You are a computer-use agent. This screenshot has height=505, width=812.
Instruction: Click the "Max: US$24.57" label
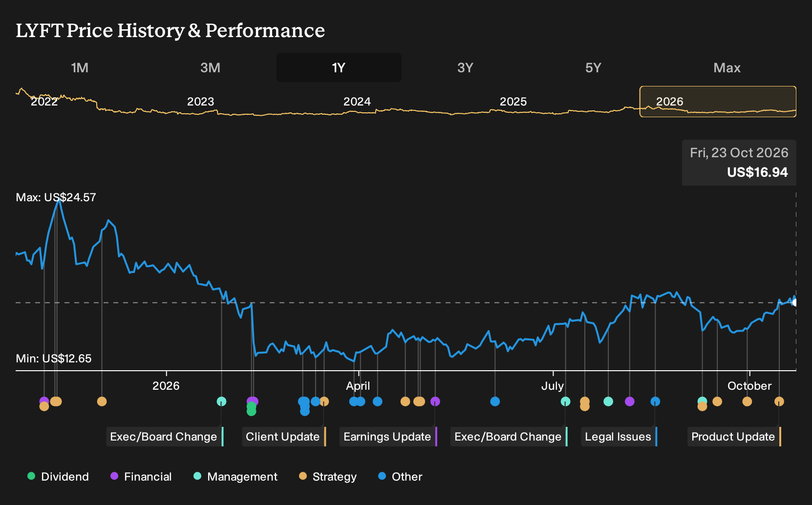tap(56, 197)
